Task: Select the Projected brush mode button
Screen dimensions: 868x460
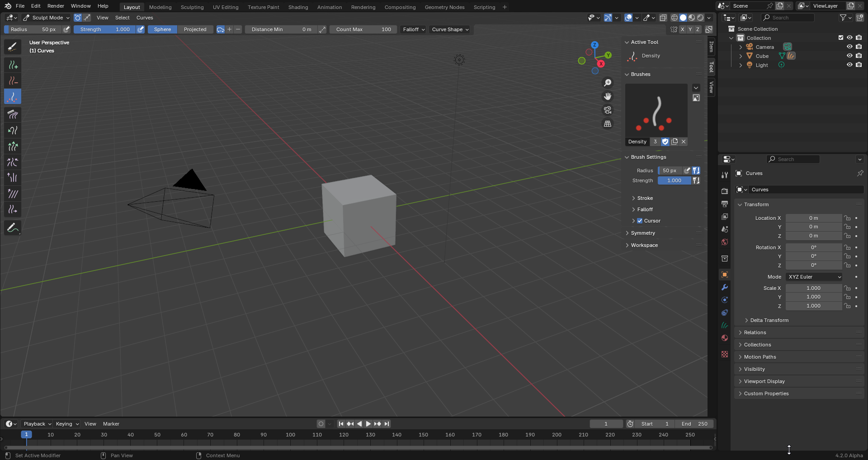Action: point(195,29)
